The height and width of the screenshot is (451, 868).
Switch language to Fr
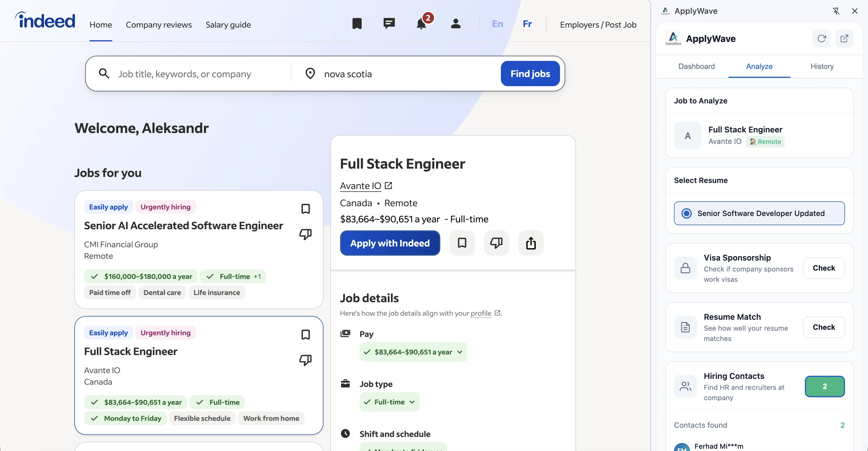click(x=527, y=24)
